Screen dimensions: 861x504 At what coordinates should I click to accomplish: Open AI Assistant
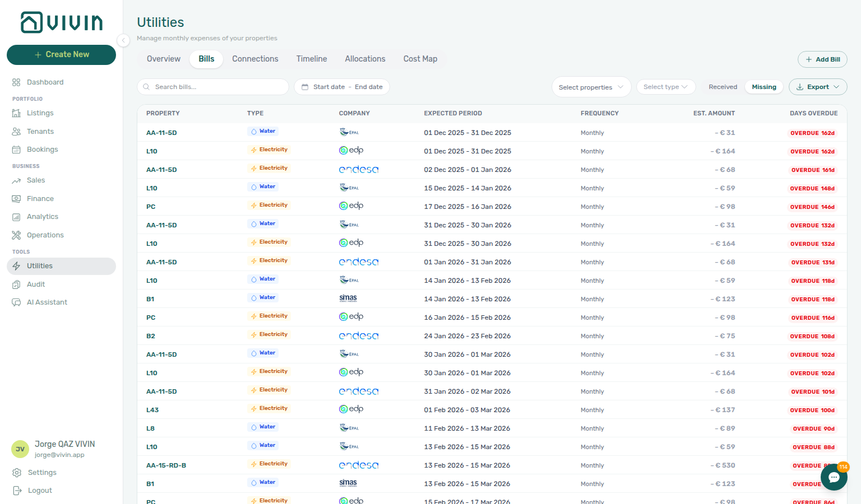(x=47, y=302)
